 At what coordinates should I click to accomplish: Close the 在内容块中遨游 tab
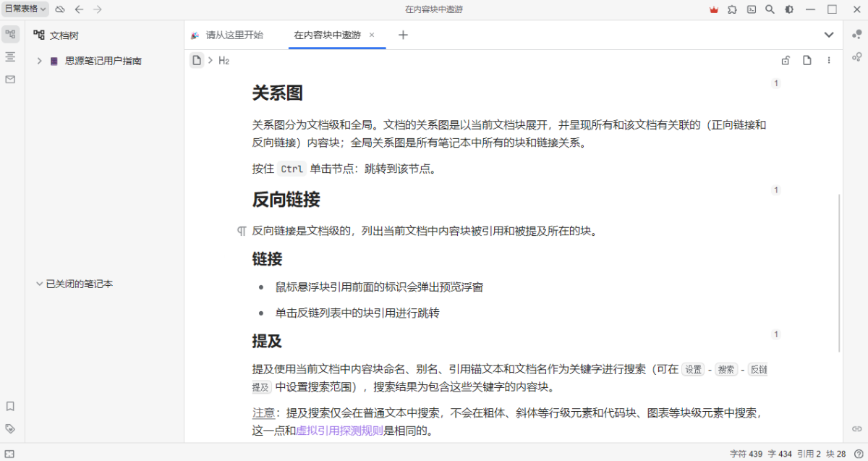pos(372,35)
